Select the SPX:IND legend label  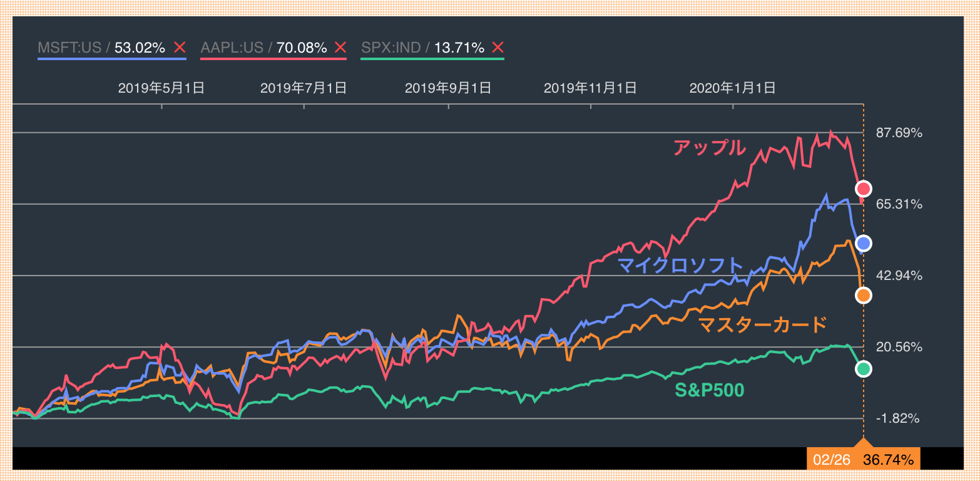[390, 48]
